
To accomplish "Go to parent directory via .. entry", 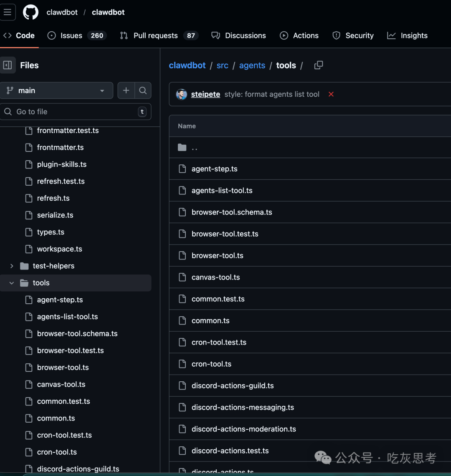I will [194, 147].
